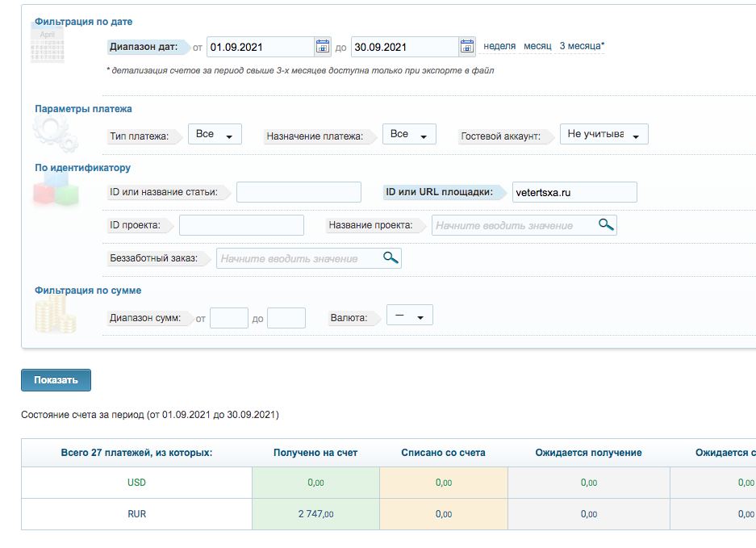Select the "месяц" date range shortcut

pyautogui.click(x=537, y=46)
